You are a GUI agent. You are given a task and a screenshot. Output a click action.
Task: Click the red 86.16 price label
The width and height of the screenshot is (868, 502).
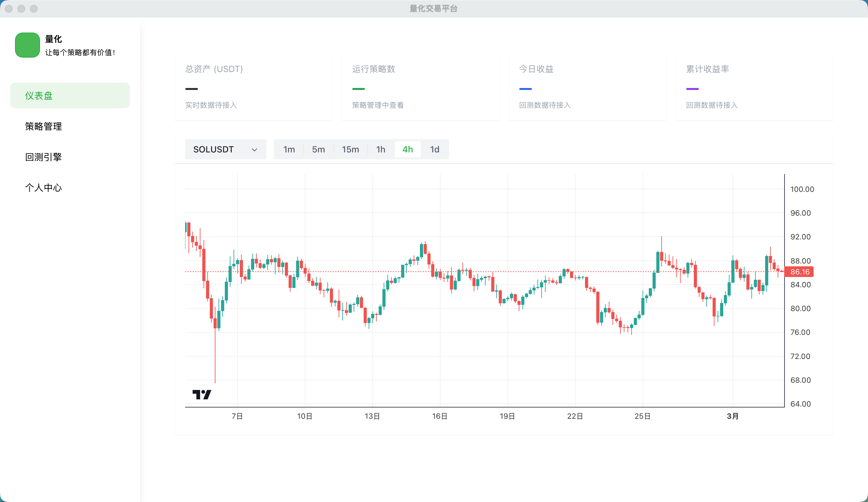pyautogui.click(x=800, y=272)
